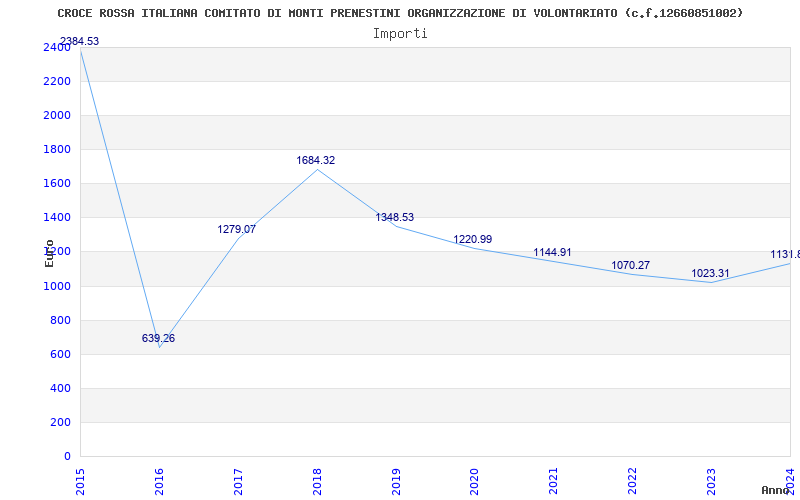The image size is (800, 500).
Task: Click the 2023 x-axis year label
Action: tap(711, 481)
